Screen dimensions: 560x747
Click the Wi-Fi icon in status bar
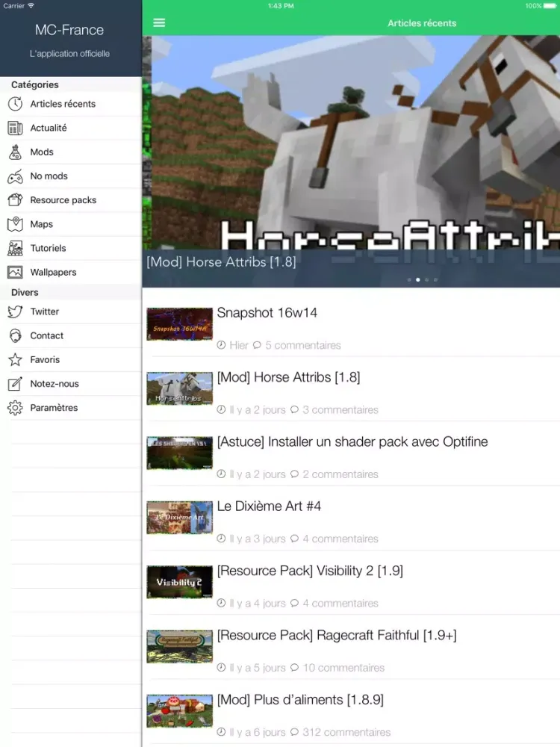point(31,6)
